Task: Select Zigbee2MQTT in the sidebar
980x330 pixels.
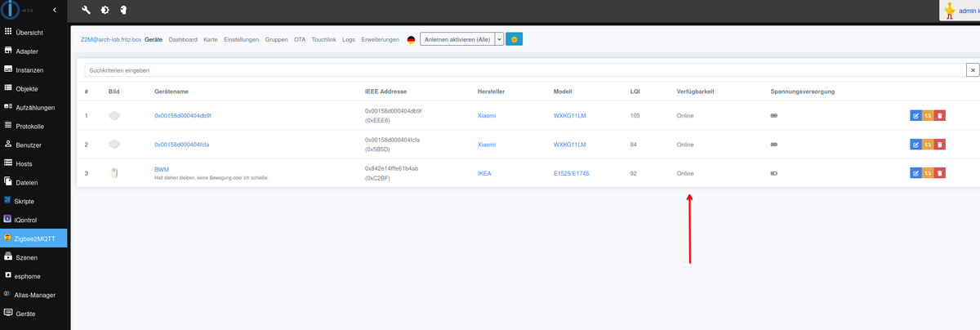Action: coord(34,238)
